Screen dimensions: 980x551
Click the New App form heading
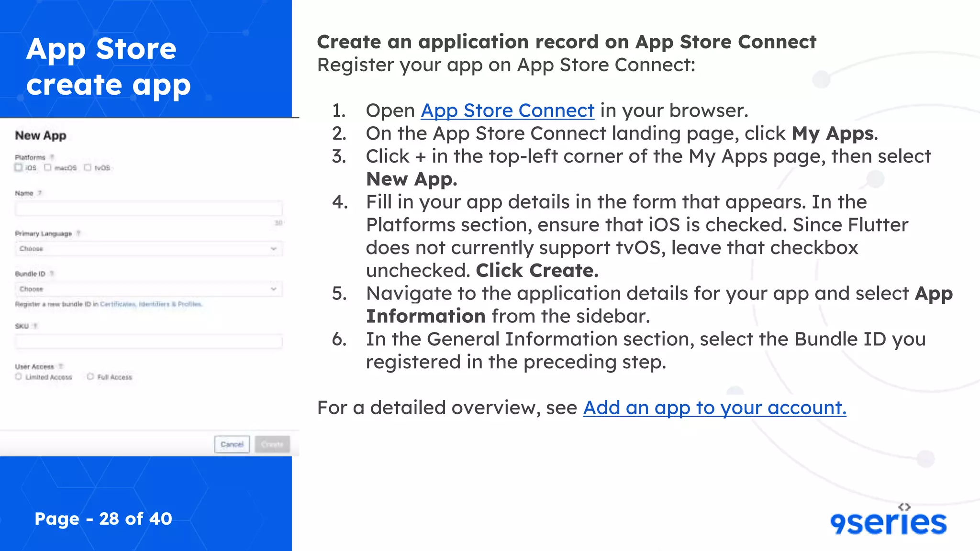pos(41,135)
